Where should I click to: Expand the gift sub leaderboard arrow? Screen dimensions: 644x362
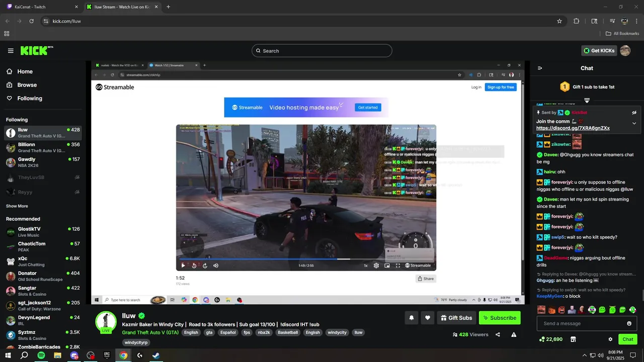[x=587, y=101]
